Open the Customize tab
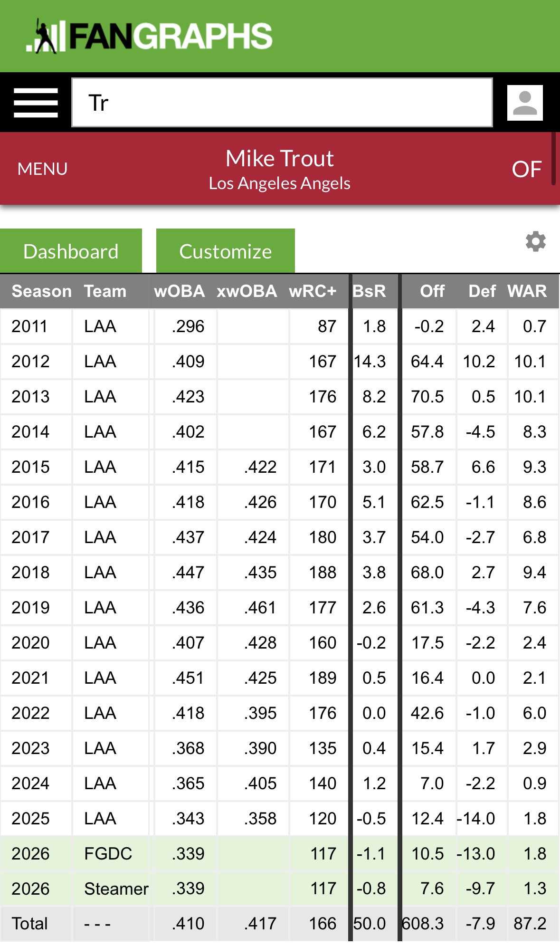Image resolution: width=560 pixels, height=946 pixels. 225,251
